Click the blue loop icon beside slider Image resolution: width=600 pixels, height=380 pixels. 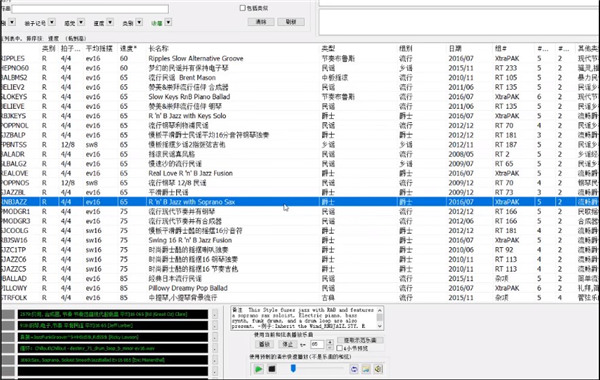coord(354,369)
